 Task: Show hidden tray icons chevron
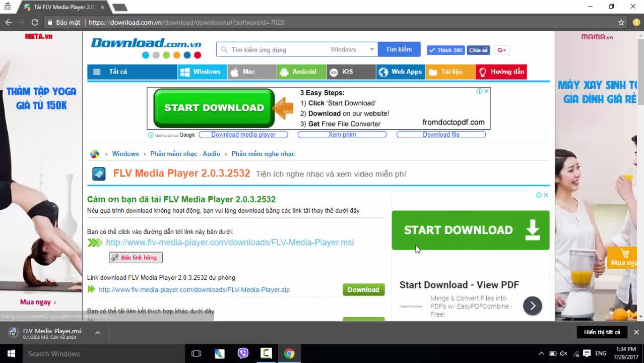(541, 353)
